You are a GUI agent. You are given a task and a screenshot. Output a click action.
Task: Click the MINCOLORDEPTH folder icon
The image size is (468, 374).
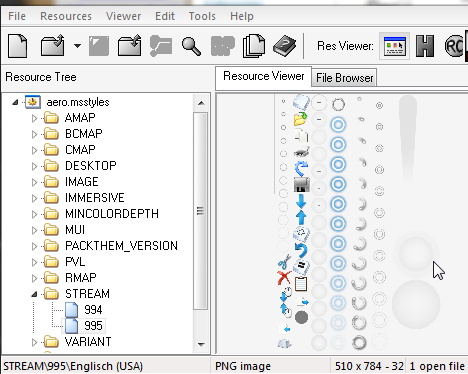click(51, 214)
